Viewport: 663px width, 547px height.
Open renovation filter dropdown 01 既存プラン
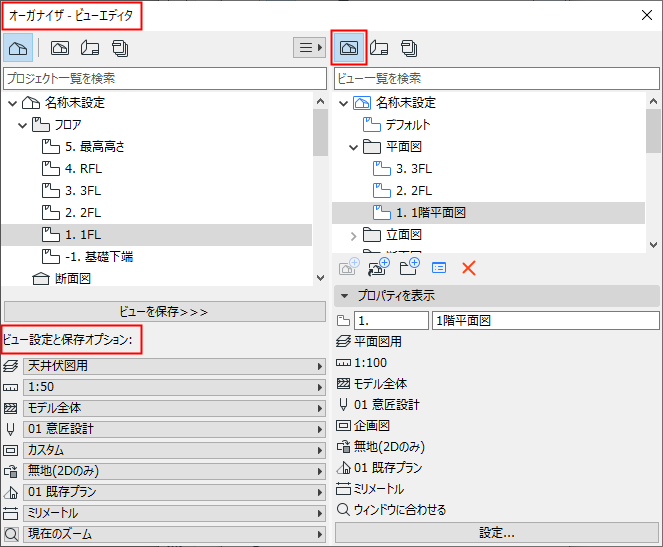click(x=174, y=492)
